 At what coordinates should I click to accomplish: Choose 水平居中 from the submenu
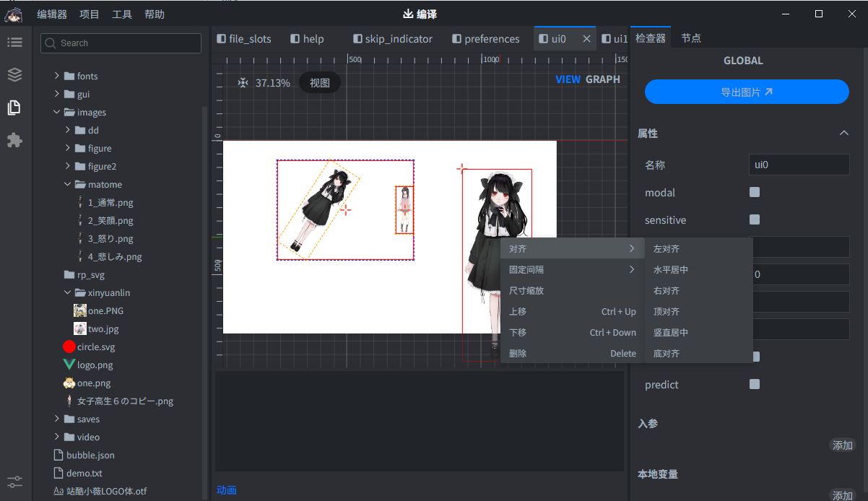point(698,269)
